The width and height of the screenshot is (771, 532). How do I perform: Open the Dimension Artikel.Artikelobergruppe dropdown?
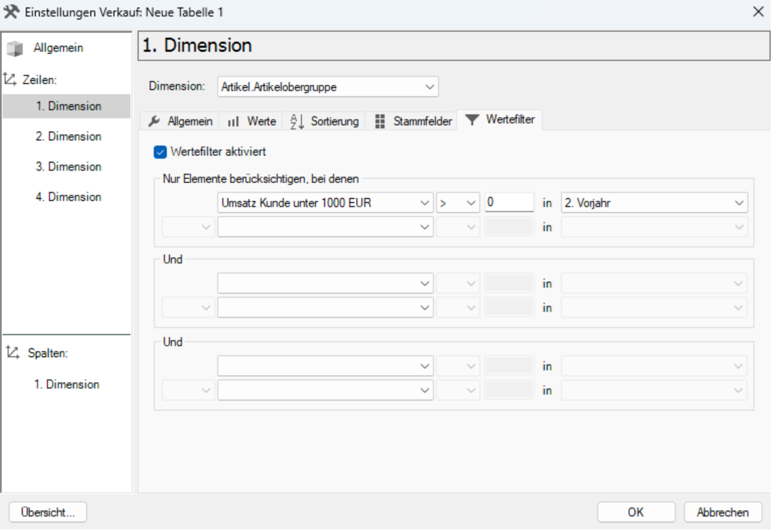328,87
